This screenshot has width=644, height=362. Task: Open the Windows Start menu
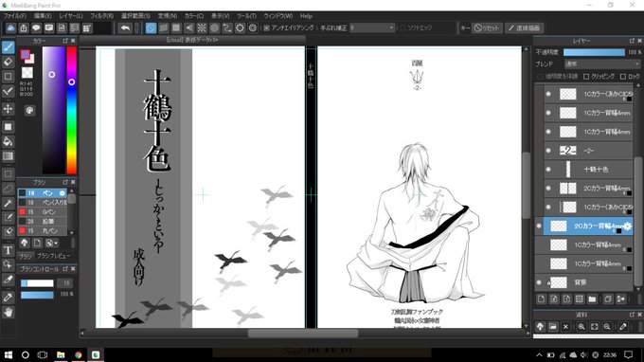pos(9,354)
